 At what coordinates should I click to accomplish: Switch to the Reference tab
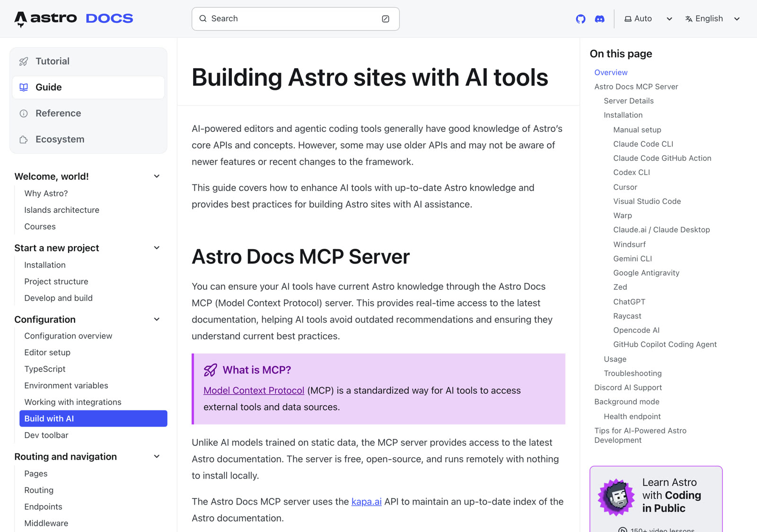(x=88, y=113)
